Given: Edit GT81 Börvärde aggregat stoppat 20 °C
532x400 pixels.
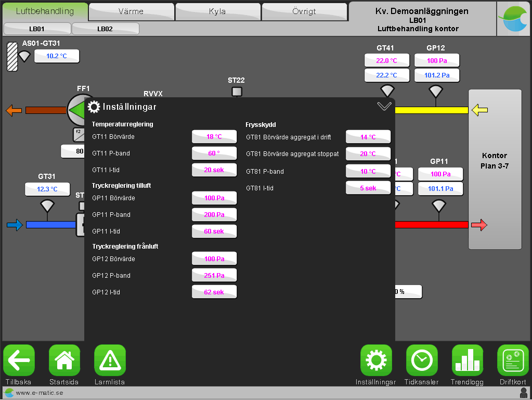Looking at the screenshot, I should (x=368, y=153).
